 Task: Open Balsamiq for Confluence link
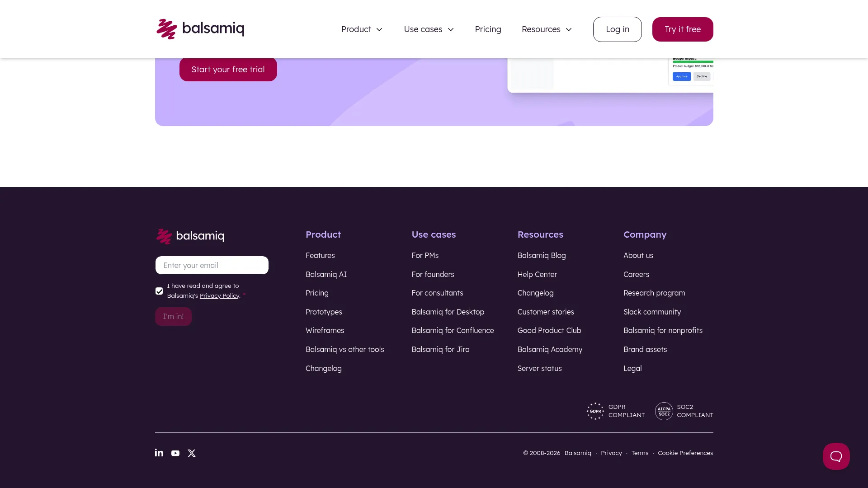pos(453,330)
